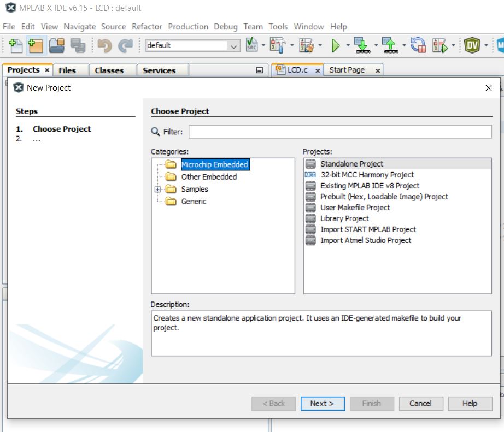Click the New Project toolbar icon

coord(36,45)
